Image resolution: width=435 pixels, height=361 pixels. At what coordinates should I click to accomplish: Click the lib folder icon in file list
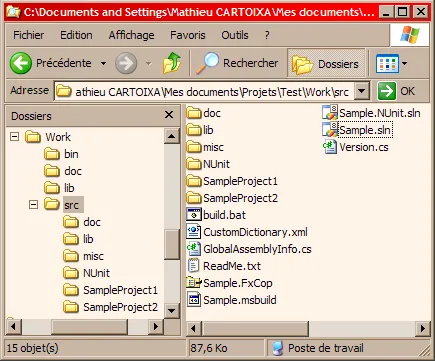click(x=194, y=130)
